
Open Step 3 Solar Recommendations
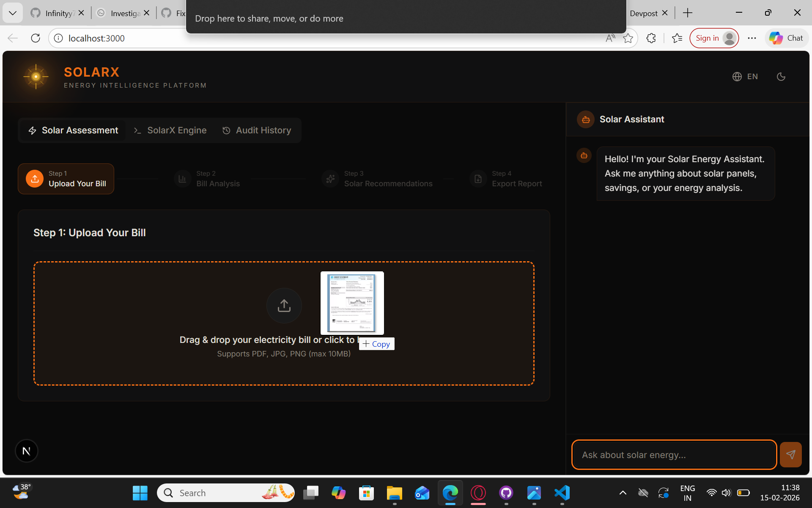click(x=377, y=179)
